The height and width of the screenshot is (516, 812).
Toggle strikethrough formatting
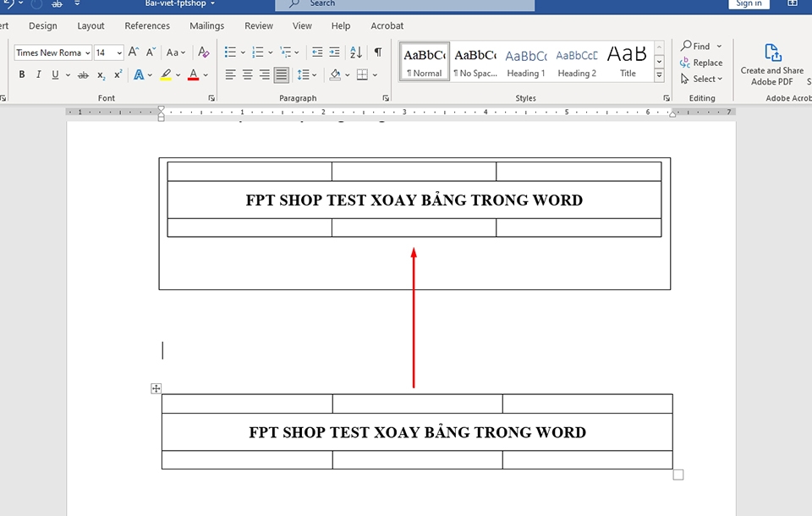pyautogui.click(x=83, y=74)
